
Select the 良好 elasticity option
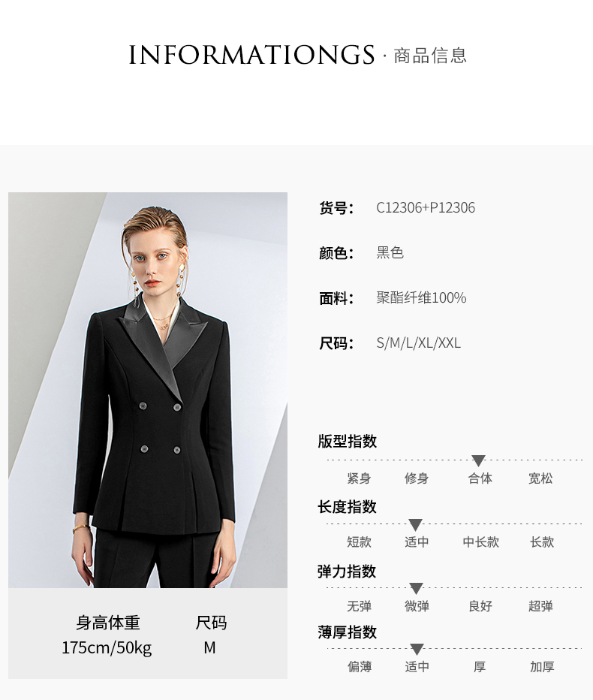click(x=480, y=606)
